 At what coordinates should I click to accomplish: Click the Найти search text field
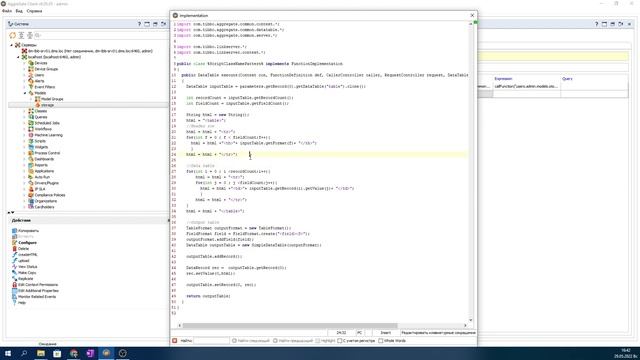(x=211, y=341)
